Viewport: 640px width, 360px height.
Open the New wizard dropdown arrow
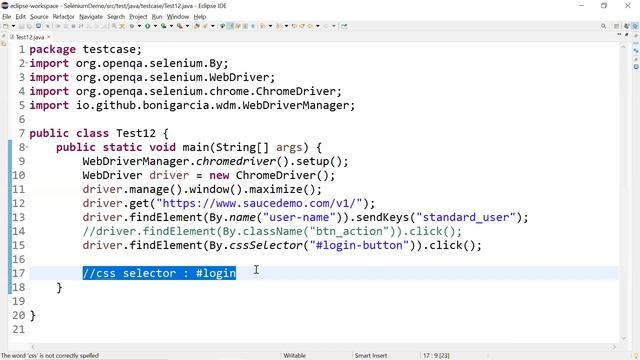(x=13, y=26)
